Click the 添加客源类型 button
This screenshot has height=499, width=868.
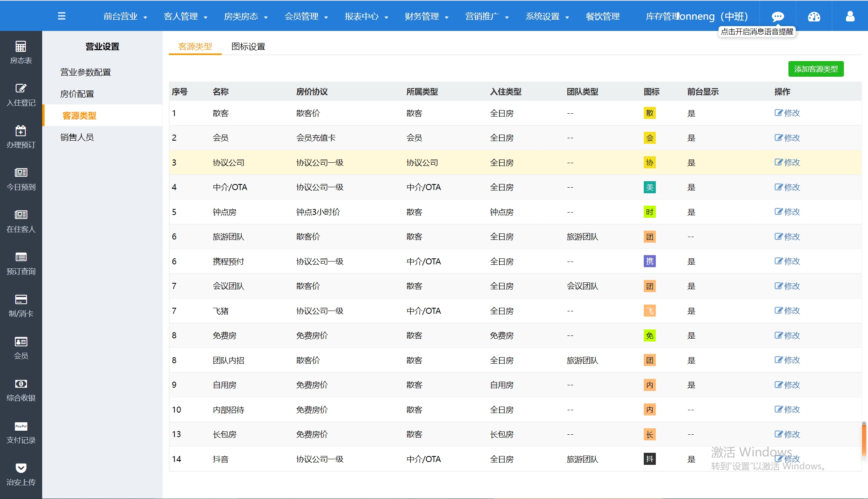[x=816, y=69]
